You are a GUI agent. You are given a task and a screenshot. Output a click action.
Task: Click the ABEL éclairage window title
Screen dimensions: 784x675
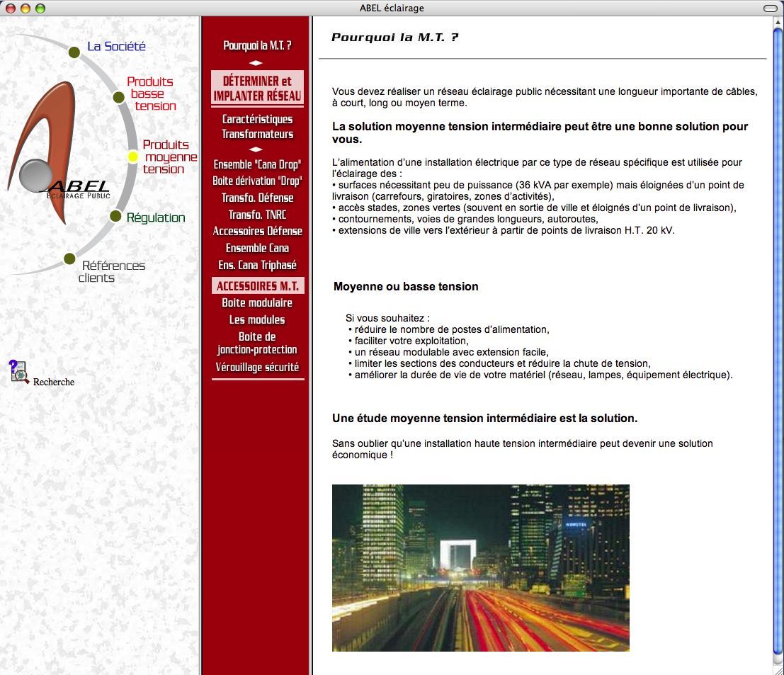(392, 8)
